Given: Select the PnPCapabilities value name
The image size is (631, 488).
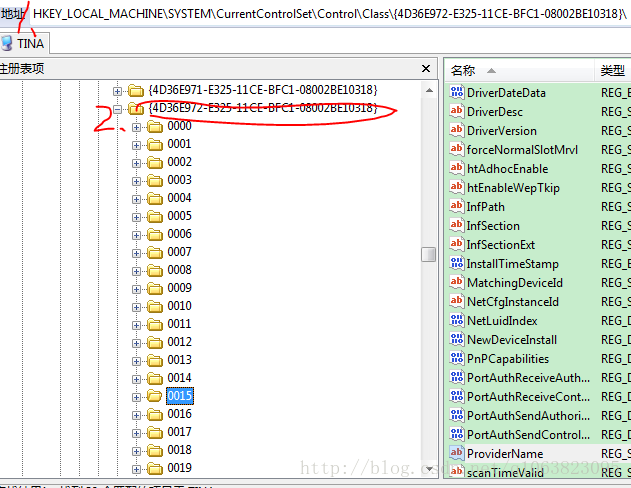Looking at the screenshot, I should pos(508,358).
